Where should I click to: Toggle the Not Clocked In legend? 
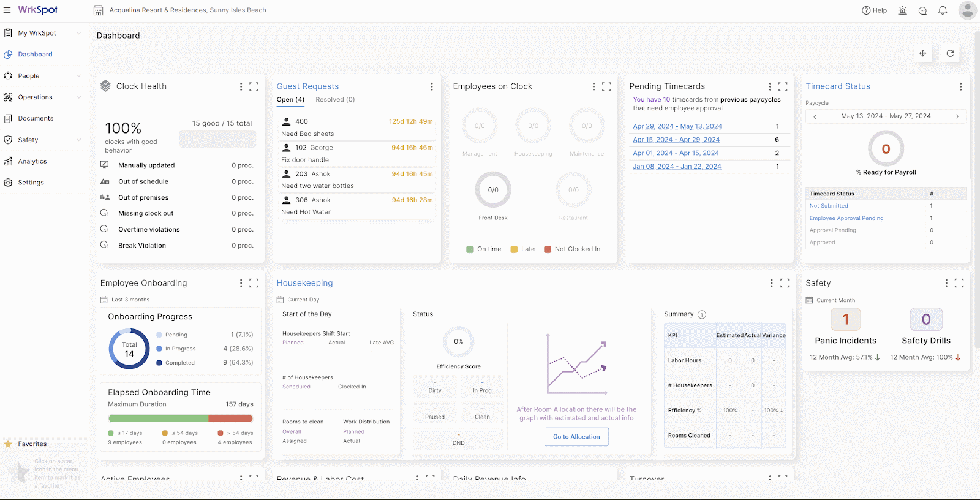coord(572,249)
